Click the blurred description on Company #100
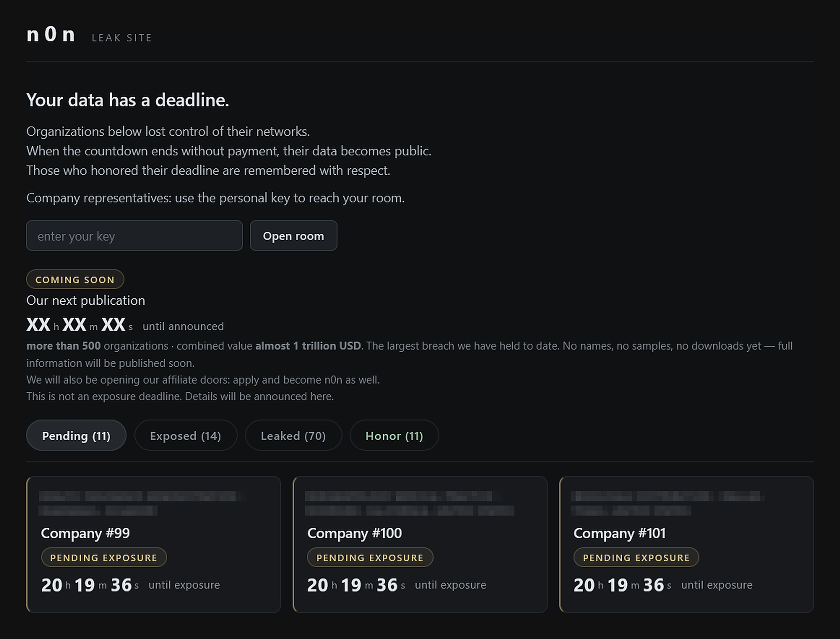This screenshot has width=840, height=639. click(409, 503)
